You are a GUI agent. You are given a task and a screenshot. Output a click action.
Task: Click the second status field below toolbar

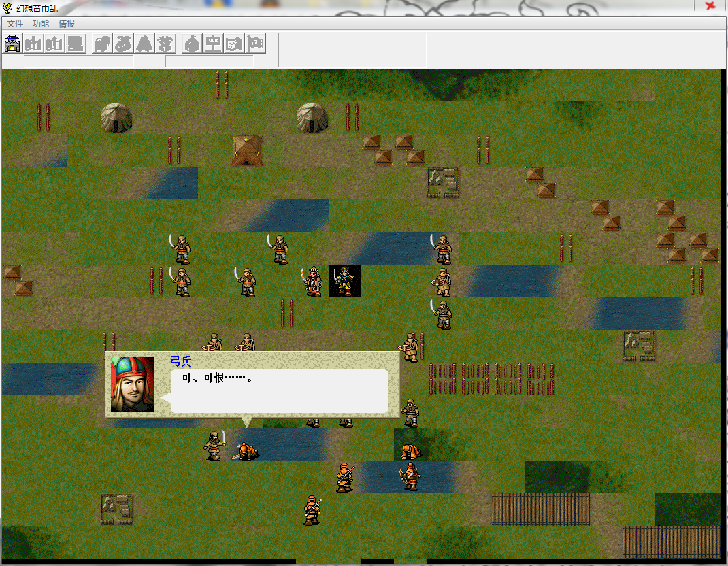point(210,61)
